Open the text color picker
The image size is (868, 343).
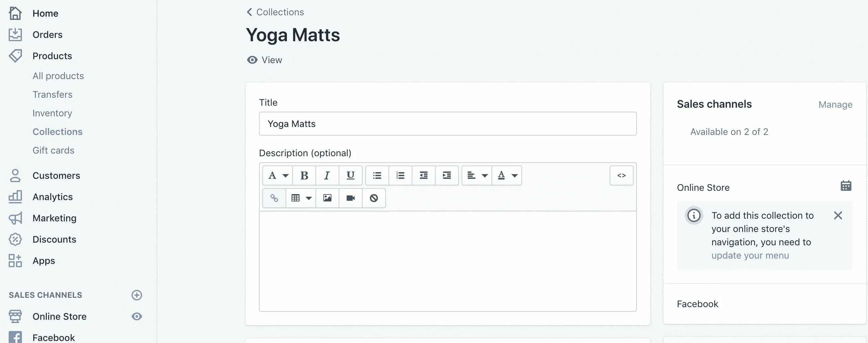click(x=507, y=175)
